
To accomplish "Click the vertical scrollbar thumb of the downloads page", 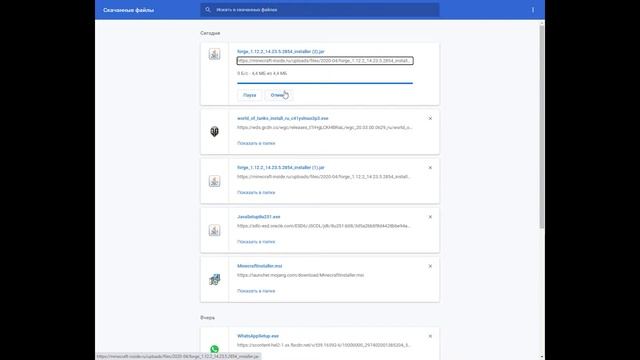I will click(x=542, y=127).
